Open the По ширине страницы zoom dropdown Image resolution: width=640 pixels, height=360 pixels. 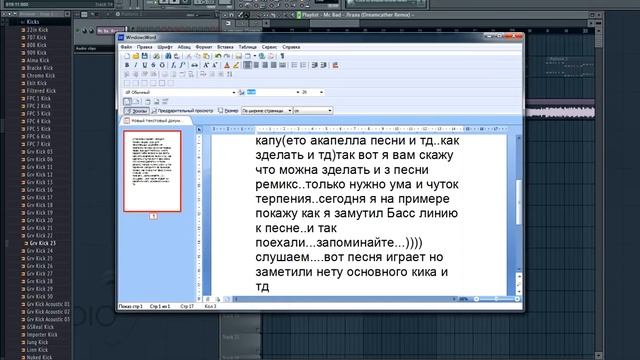tap(290, 111)
